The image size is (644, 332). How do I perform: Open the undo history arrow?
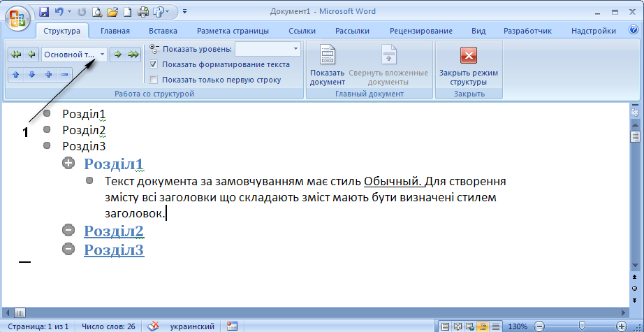[69, 12]
